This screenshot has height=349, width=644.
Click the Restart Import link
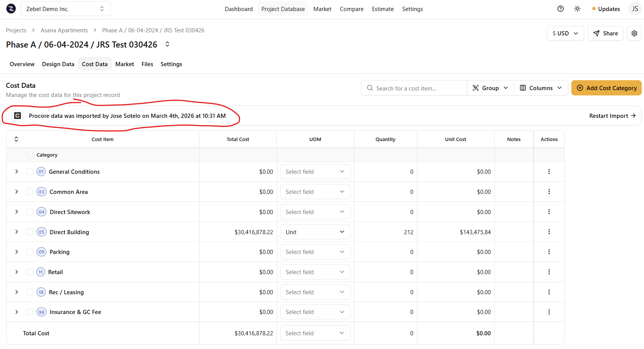click(612, 116)
